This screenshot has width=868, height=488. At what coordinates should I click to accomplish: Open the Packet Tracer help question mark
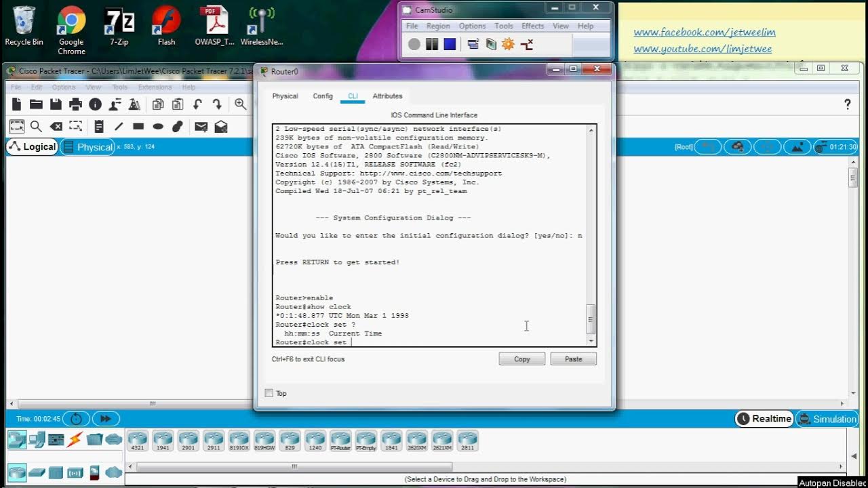(847, 104)
